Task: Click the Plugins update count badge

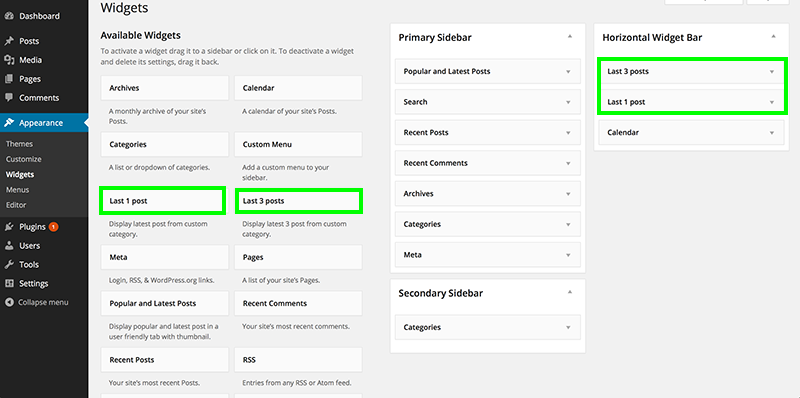Action: click(x=54, y=227)
